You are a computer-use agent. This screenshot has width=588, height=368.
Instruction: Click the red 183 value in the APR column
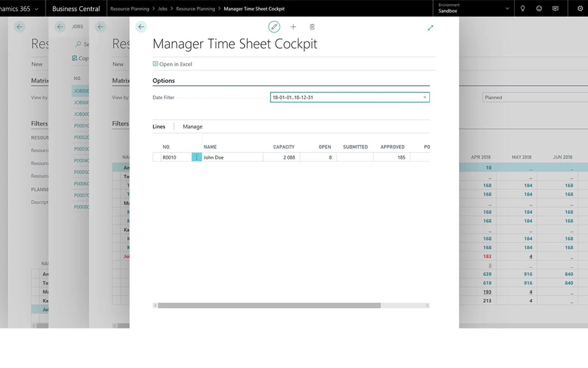[487, 256]
